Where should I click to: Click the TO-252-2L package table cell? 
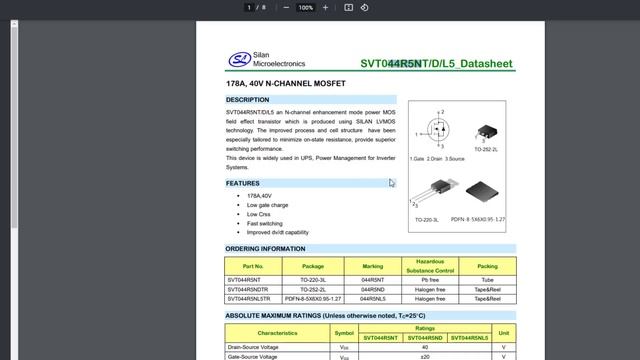(x=313, y=289)
